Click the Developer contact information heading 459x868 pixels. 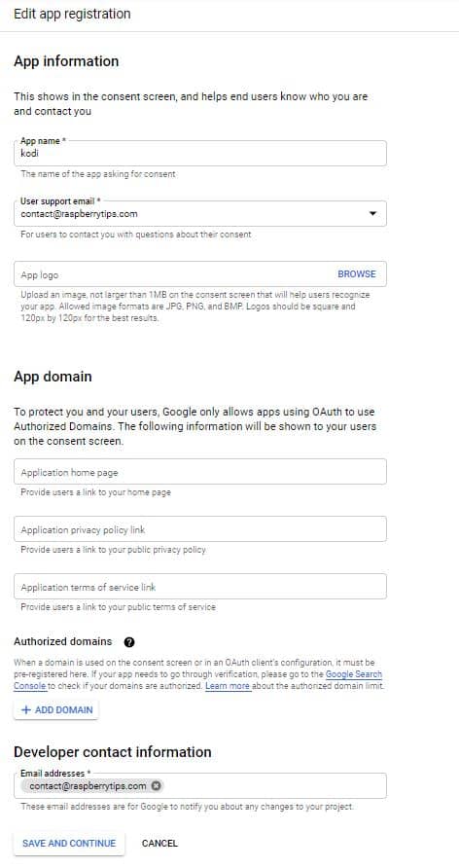(113, 752)
